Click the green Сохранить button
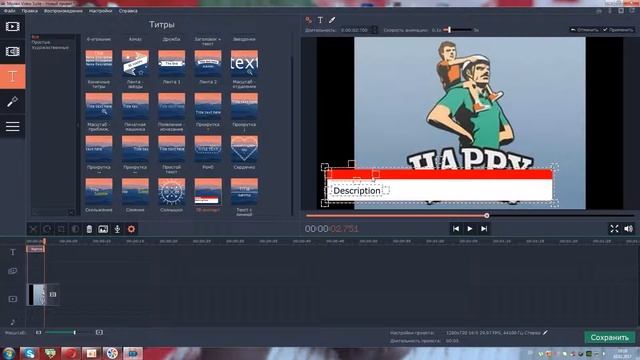 coord(609,338)
